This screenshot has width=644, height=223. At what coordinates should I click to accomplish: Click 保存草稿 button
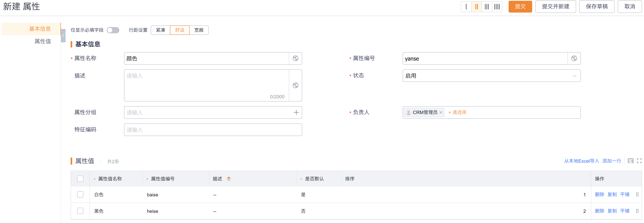point(597,6)
